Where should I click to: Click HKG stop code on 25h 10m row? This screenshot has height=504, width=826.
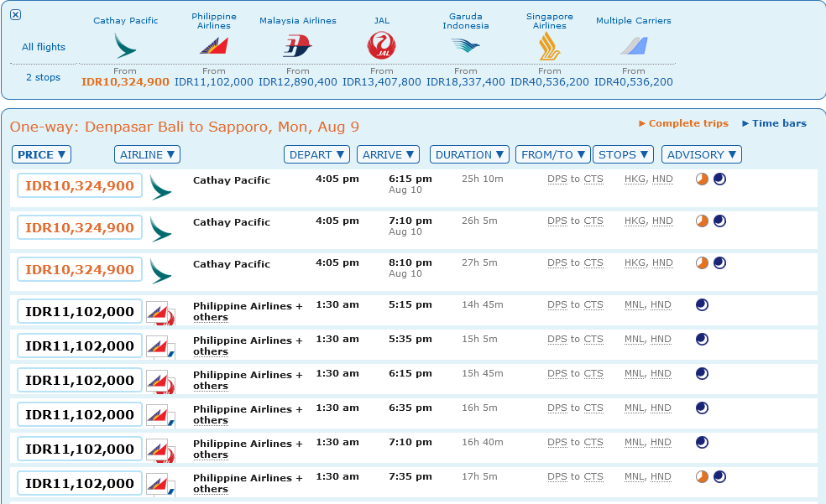[635, 179]
